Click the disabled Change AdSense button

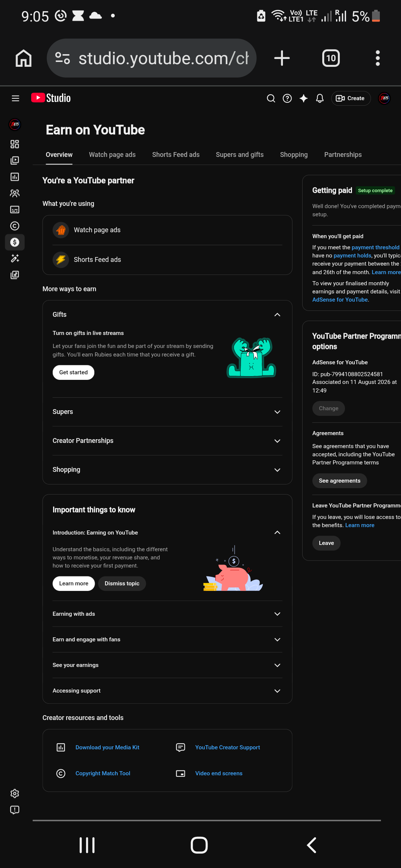(329, 408)
